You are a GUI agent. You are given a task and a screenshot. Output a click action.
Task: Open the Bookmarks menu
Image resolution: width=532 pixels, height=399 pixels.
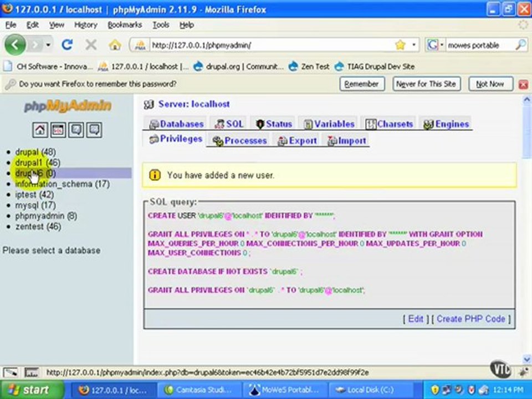coord(125,25)
